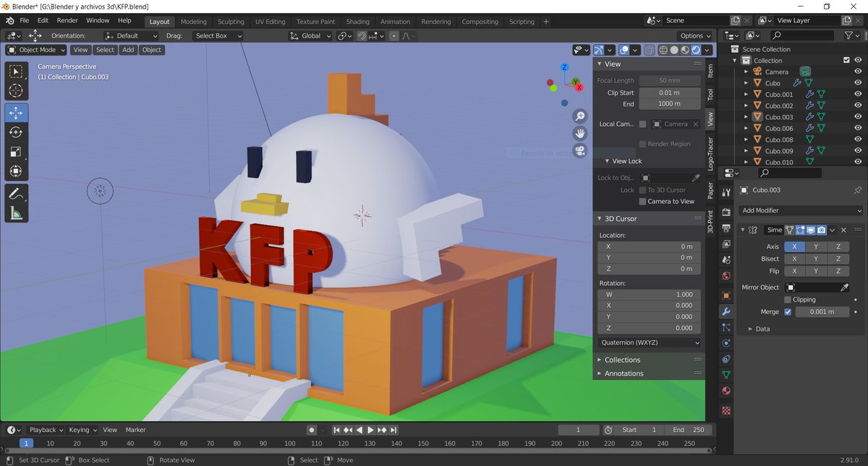Collapse the 3D Cursor panel
The width and height of the screenshot is (868, 466).
[x=600, y=219]
